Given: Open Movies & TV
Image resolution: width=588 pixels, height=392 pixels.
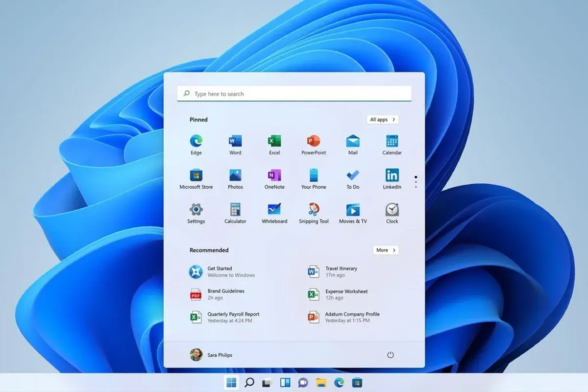Looking at the screenshot, I should [353, 214].
